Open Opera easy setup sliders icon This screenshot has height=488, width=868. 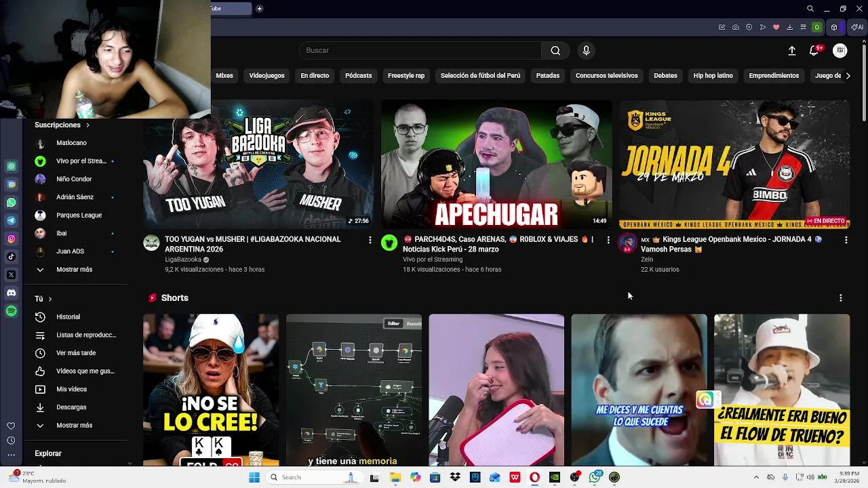tap(804, 27)
